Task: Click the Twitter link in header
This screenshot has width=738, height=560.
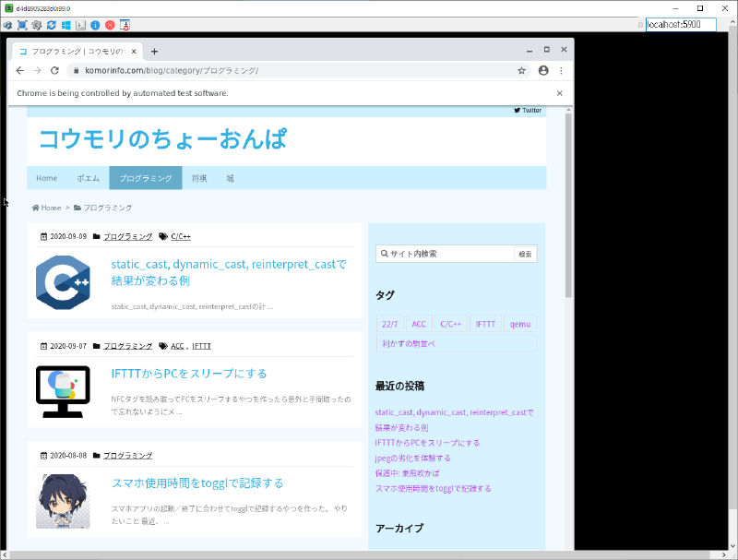Action: click(528, 110)
